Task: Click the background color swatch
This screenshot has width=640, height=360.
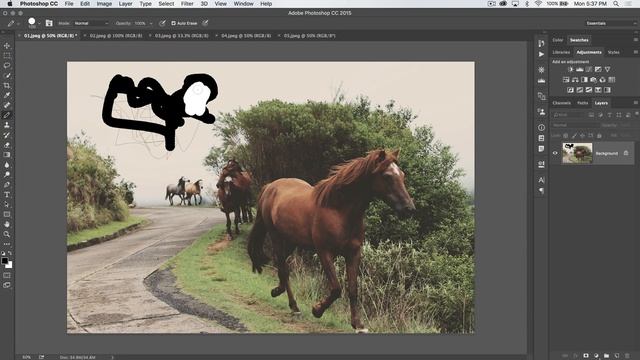Action: (9, 265)
